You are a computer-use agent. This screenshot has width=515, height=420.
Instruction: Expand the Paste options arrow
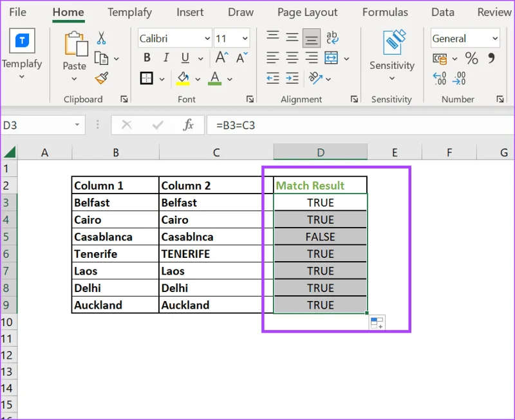[x=74, y=78]
